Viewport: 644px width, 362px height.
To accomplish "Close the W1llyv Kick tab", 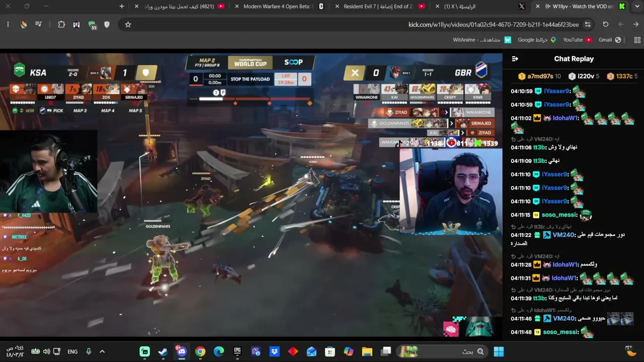I will tap(538, 7).
